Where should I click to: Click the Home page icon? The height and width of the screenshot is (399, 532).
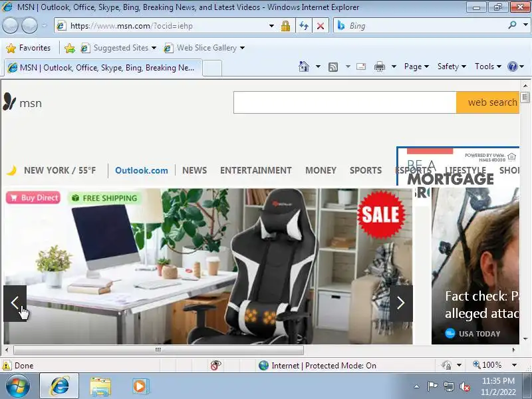pos(304,66)
